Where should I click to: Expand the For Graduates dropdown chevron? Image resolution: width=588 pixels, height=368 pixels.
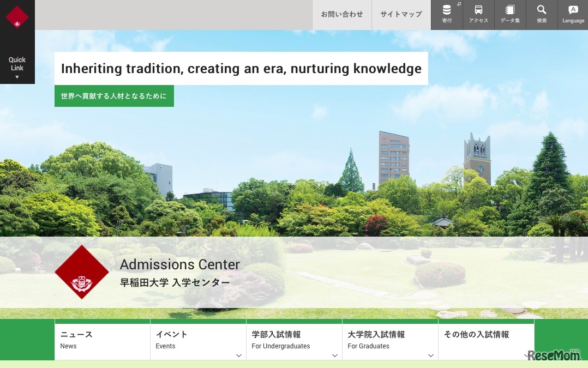(431, 355)
